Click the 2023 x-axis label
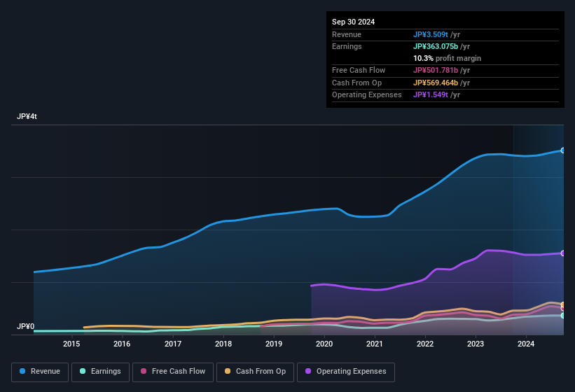Screen dimensions: 575x392 476,344
